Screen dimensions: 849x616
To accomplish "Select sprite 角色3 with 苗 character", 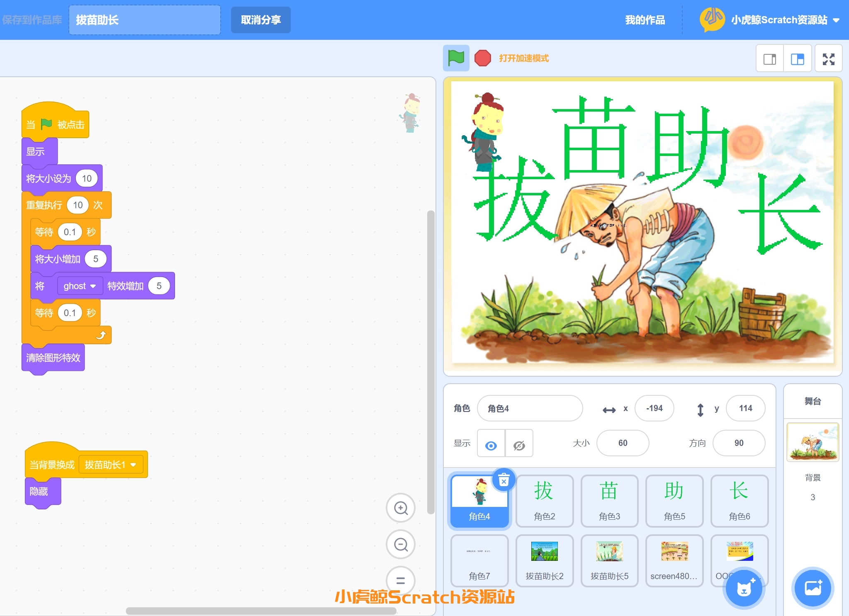I will pyautogui.click(x=609, y=501).
